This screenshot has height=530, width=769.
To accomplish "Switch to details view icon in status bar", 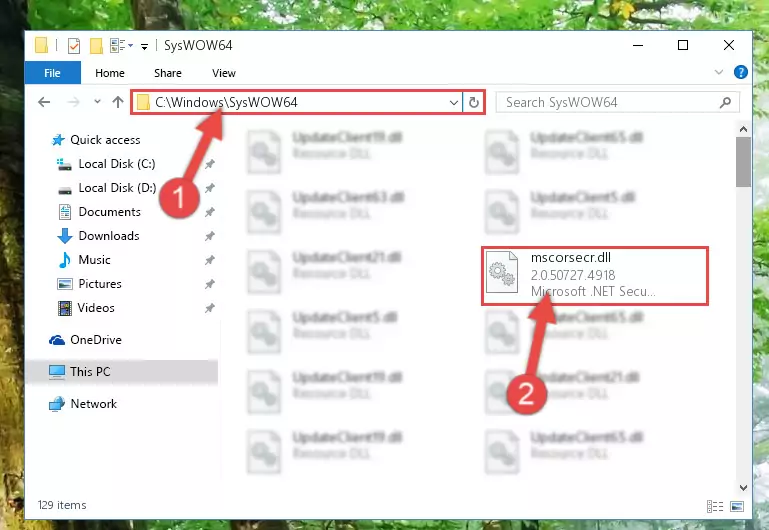I will point(715,506).
